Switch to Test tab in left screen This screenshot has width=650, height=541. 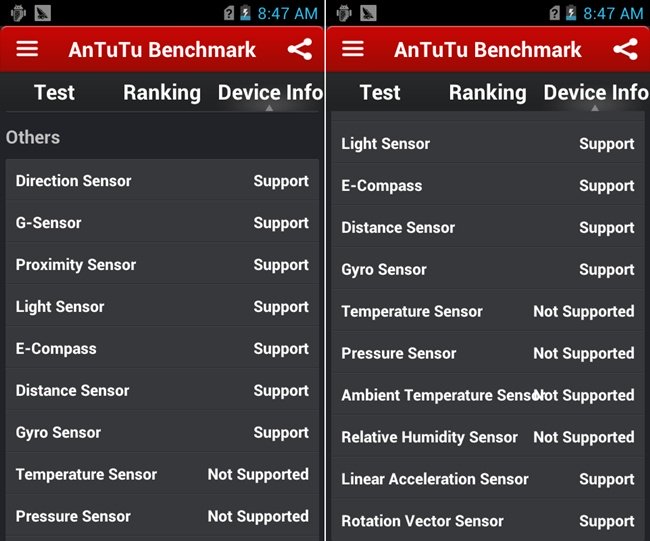click(x=54, y=93)
